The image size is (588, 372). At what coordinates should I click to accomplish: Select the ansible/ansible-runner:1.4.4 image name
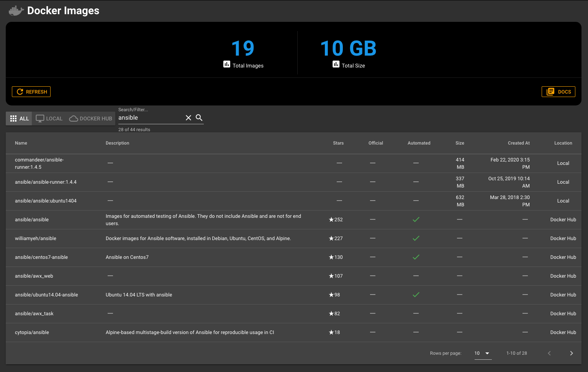[46, 182]
